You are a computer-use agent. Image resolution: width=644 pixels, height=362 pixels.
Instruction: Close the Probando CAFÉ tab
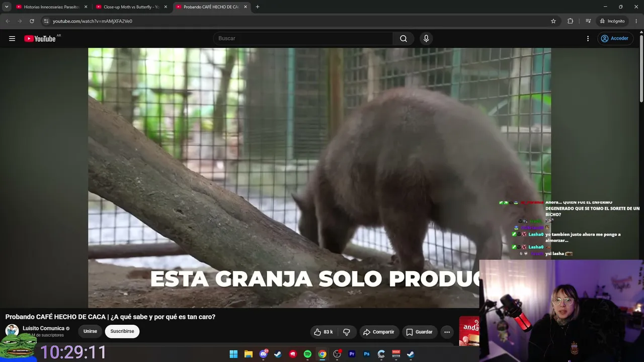[246, 7]
